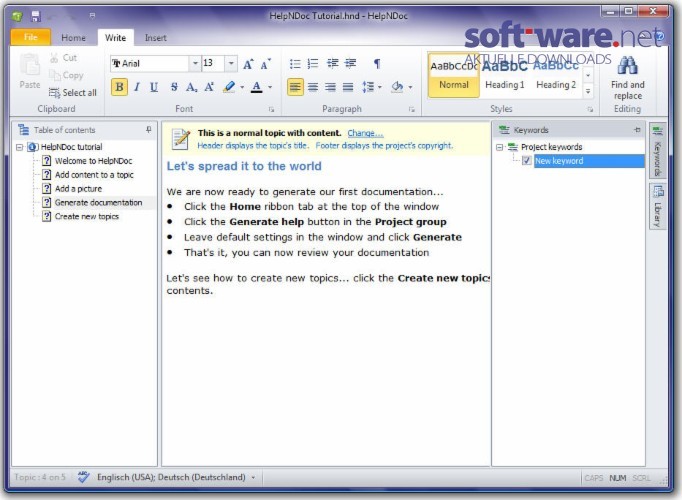
Task: Align text left
Action: [x=295, y=87]
